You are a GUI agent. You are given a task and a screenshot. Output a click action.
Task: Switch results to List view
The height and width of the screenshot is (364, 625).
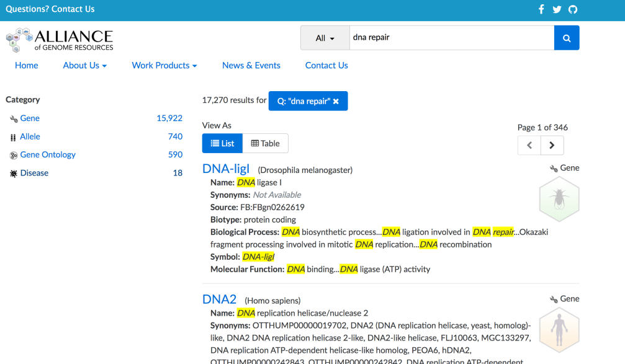tap(222, 143)
